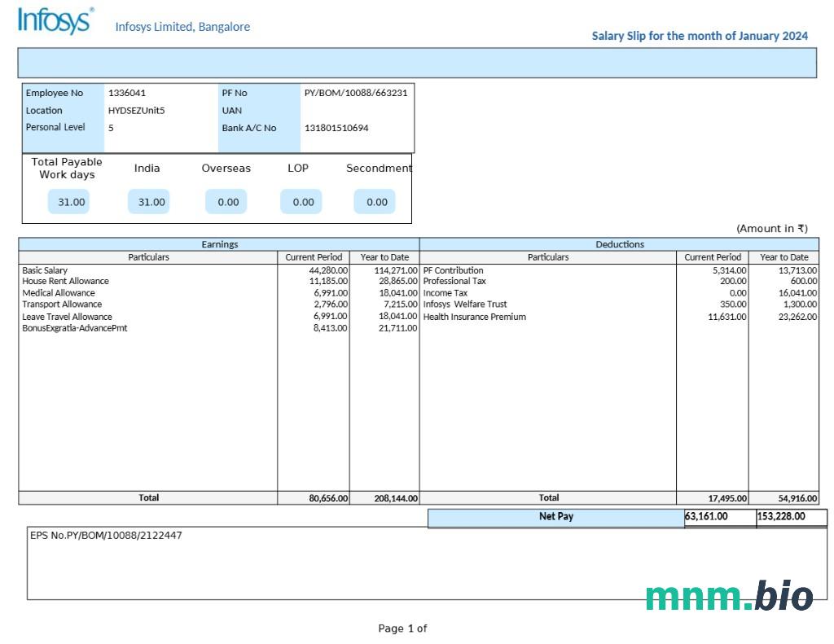Select the salary slip month title
834x644 pixels.
[699, 36]
